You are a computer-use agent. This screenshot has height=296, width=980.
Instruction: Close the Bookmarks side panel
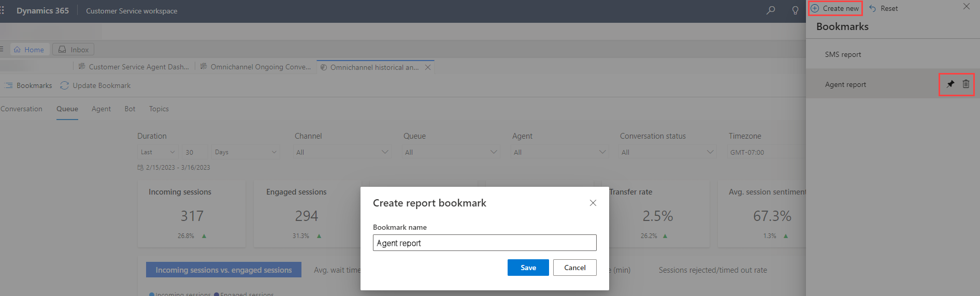967,7
